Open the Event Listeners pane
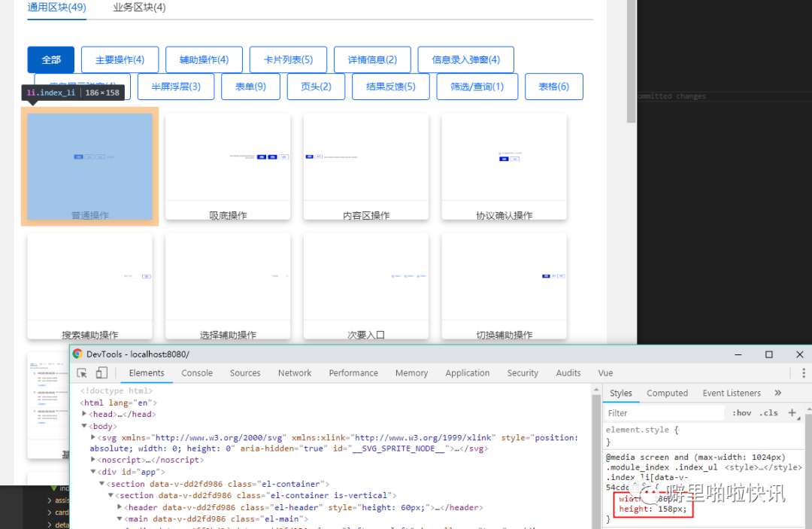This screenshot has height=529, width=812. [732, 393]
